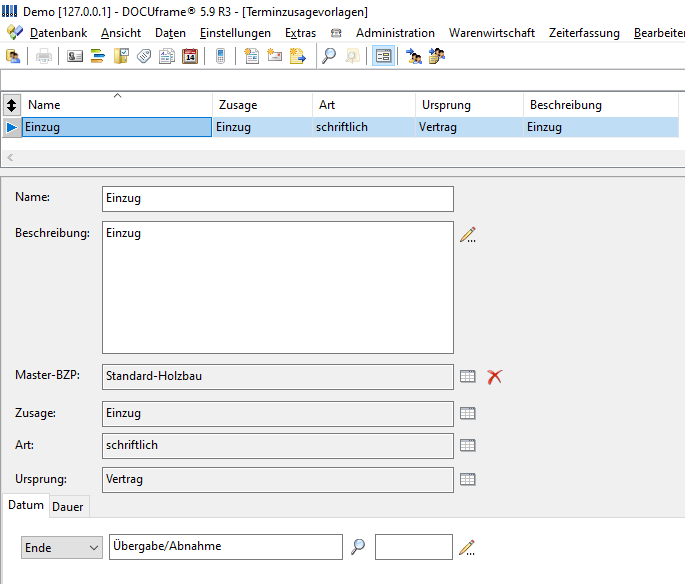
Task: Open the Datenbank menu
Action: (59, 33)
